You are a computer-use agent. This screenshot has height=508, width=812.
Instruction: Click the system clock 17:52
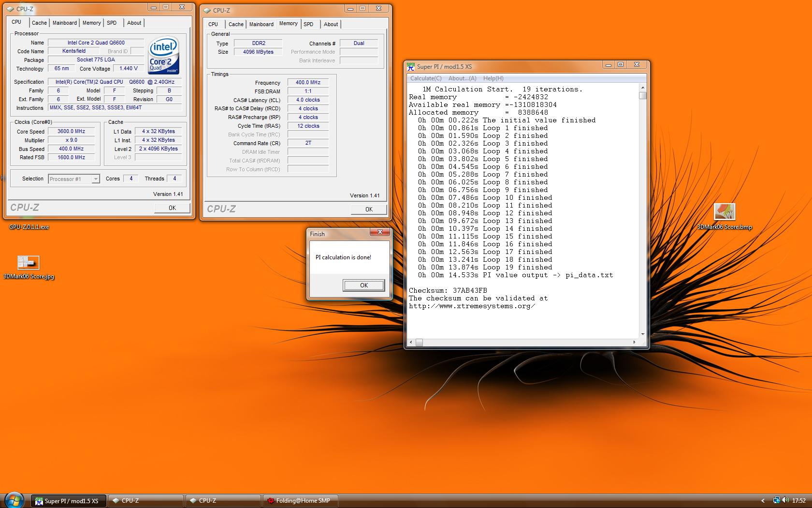[799, 501]
